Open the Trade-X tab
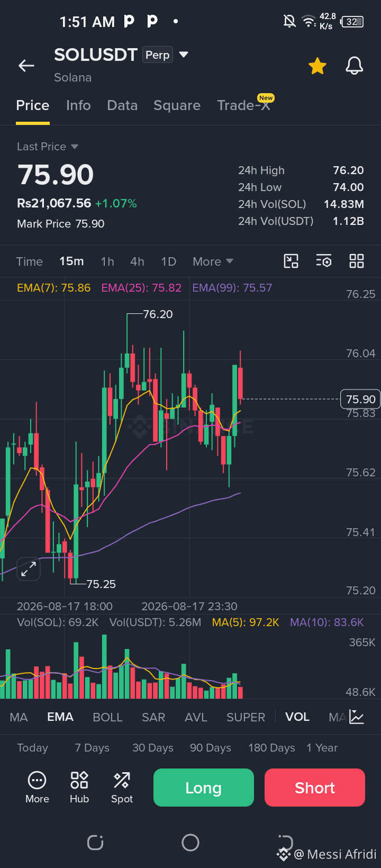Screen dimensions: 381x868 [244, 105]
